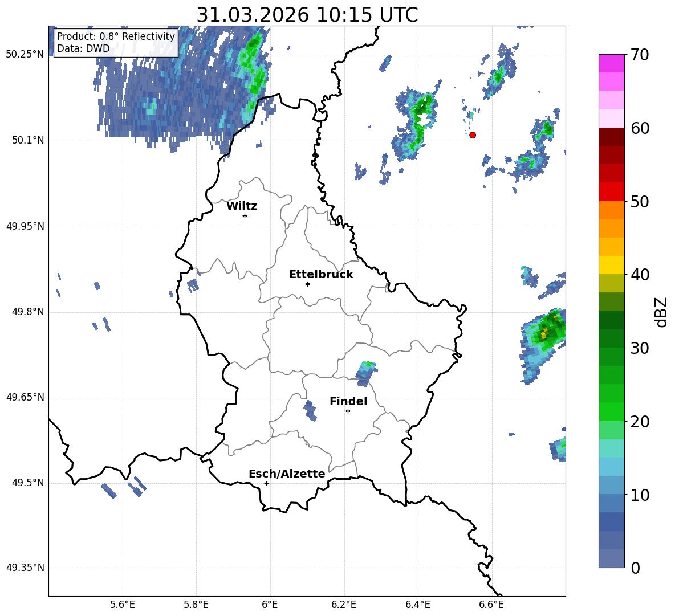
Task: Click the Product: 0.8° Reflectivity text
Action: (116, 36)
